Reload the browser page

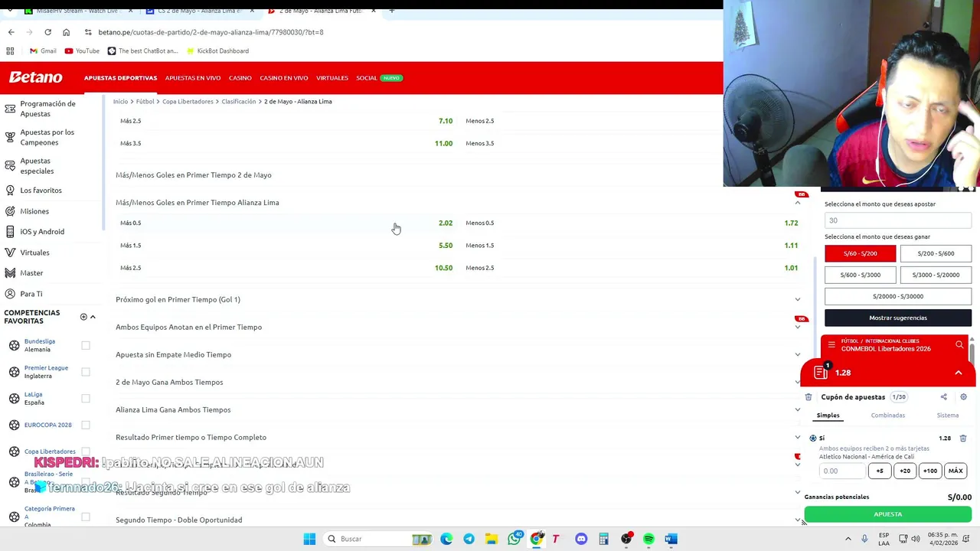click(x=47, y=32)
